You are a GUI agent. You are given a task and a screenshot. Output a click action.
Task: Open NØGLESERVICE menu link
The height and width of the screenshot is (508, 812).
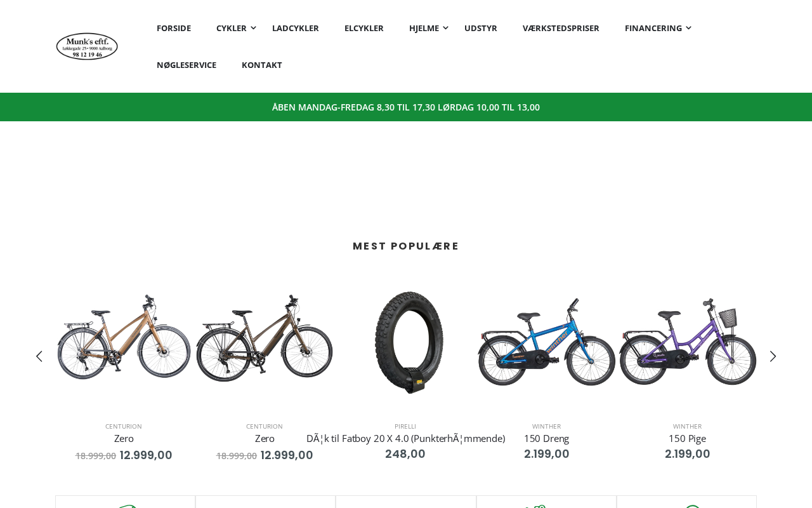[187, 65]
